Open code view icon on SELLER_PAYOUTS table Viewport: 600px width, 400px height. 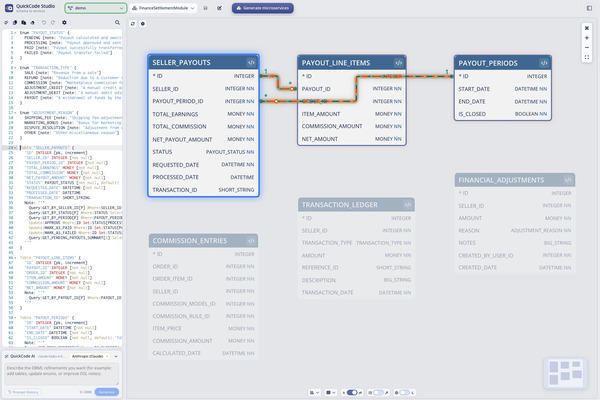(x=251, y=62)
